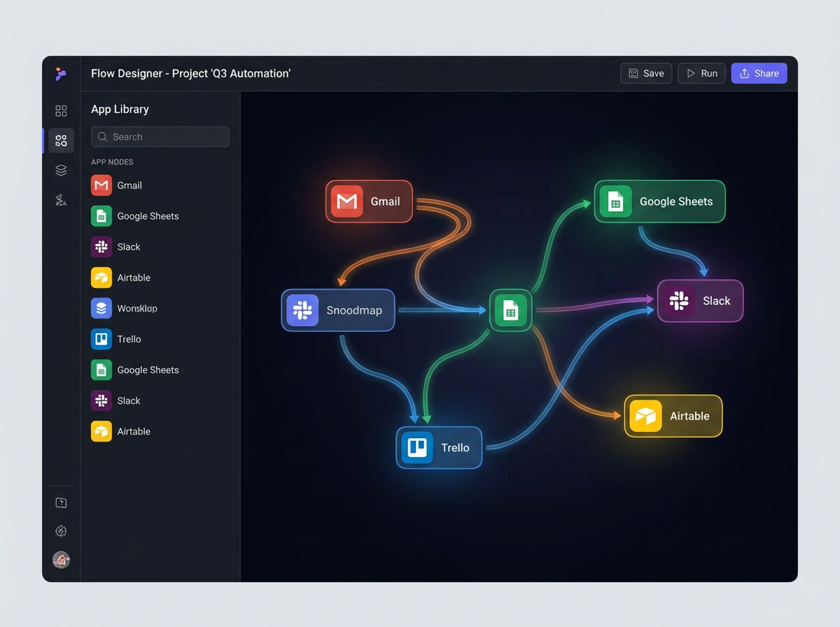Click the app logo in the sidebar
Image resolution: width=840 pixels, height=627 pixels.
61,73
